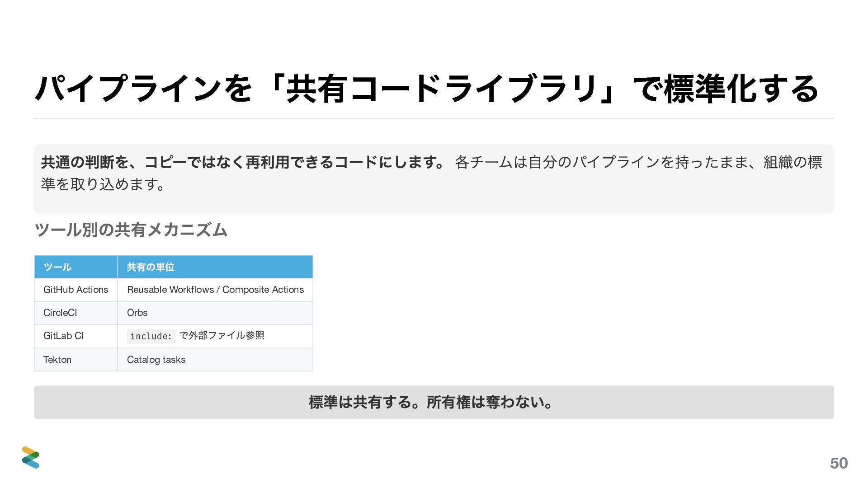Click the Orbs table cell
This screenshot has width=868, height=488.
tap(215, 313)
